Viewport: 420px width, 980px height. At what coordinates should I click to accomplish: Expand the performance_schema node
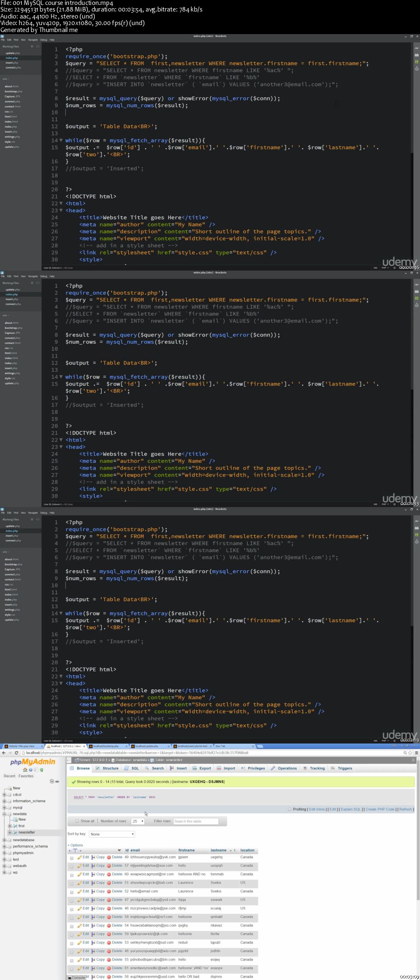click(5, 846)
